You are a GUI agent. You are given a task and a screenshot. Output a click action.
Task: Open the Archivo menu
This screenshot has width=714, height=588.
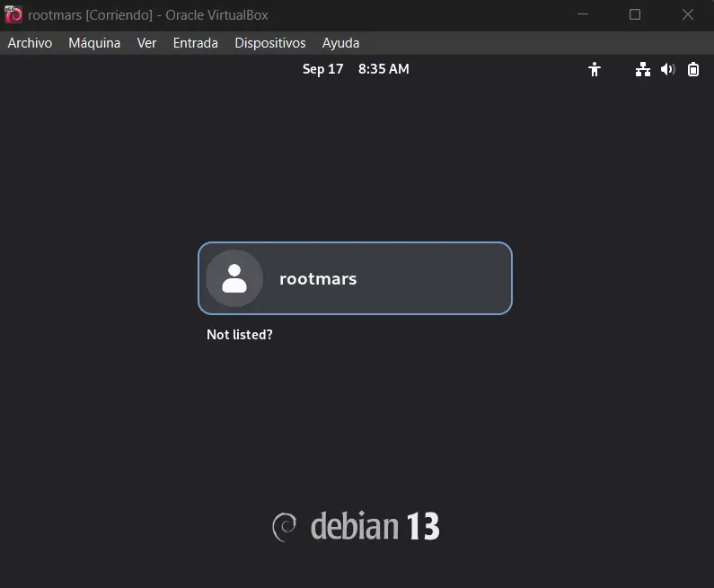[30, 43]
